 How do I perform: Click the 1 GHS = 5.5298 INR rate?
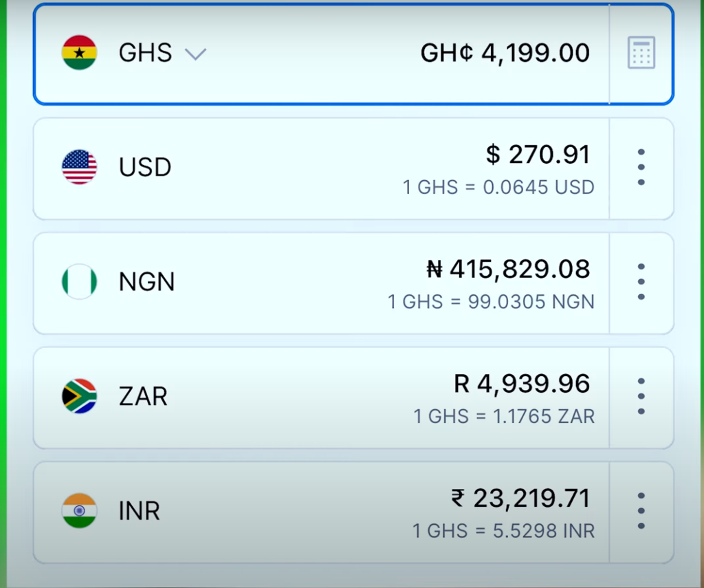pyautogui.click(x=504, y=531)
